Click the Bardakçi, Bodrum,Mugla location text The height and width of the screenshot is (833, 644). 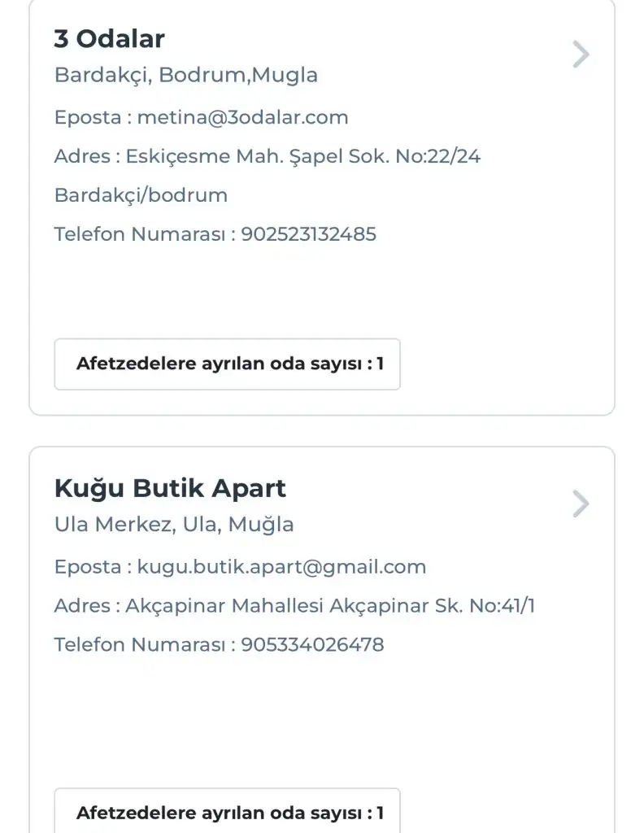[x=185, y=76]
